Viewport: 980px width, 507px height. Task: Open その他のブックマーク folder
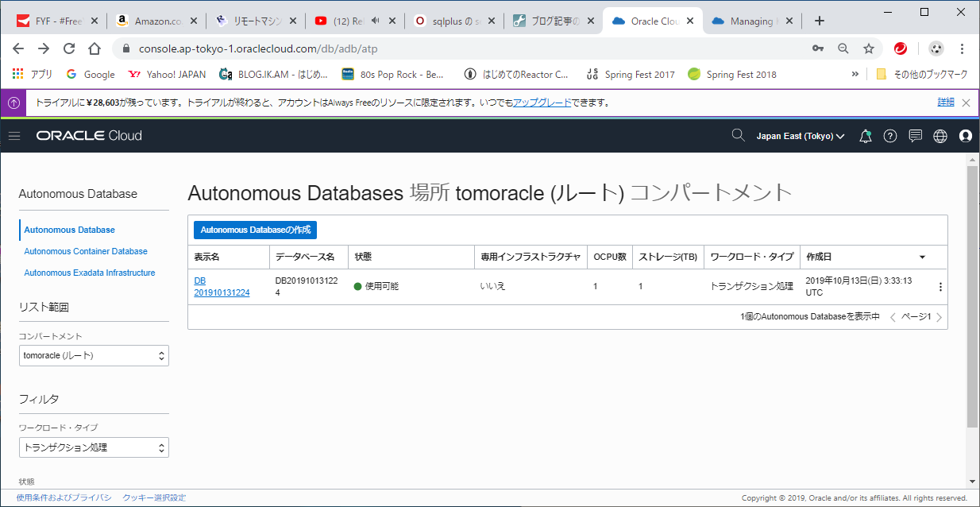click(921, 74)
